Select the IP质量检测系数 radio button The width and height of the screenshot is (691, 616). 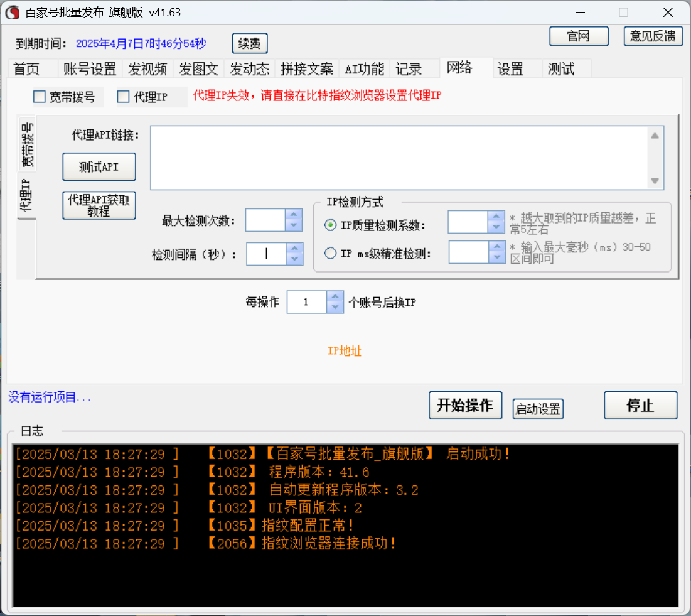point(330,225)
